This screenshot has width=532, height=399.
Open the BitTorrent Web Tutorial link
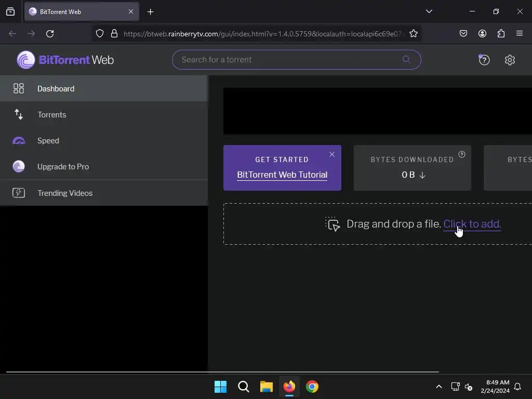(282, 175)
